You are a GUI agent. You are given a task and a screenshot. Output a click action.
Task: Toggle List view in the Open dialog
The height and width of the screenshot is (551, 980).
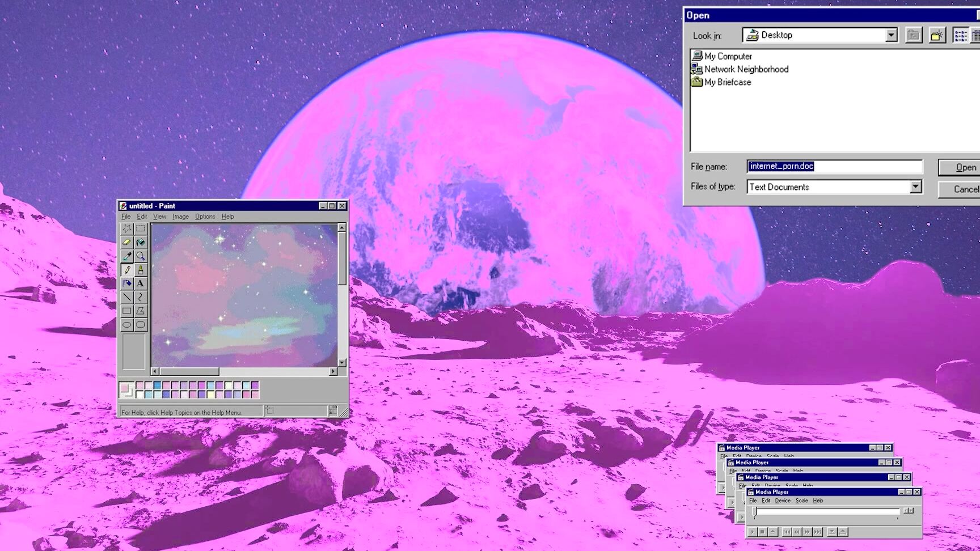pyautogui.click(x=960, y=35)
